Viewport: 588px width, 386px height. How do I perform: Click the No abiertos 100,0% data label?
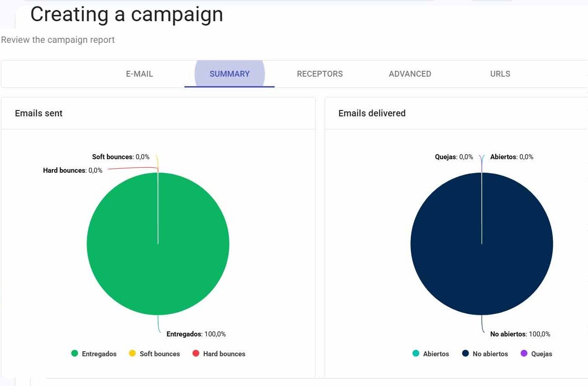[520, 334]
